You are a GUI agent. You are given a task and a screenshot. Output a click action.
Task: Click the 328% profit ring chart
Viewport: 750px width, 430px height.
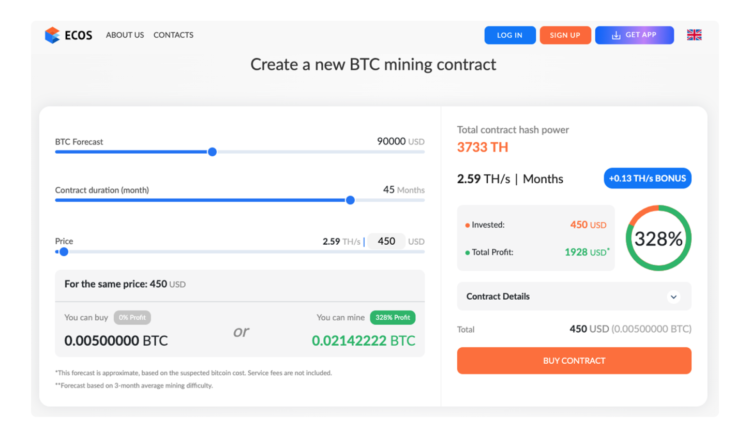coord(658,239)
